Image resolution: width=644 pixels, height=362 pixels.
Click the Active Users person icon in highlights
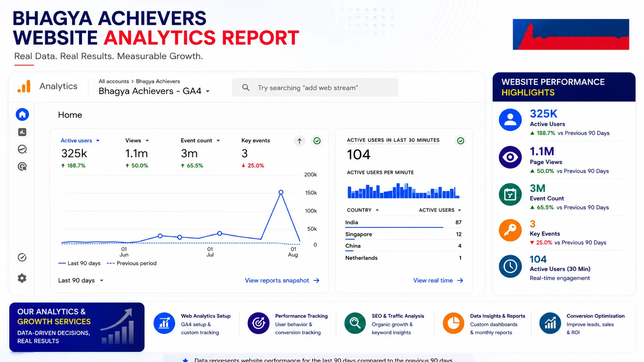(x=510, y=120)
